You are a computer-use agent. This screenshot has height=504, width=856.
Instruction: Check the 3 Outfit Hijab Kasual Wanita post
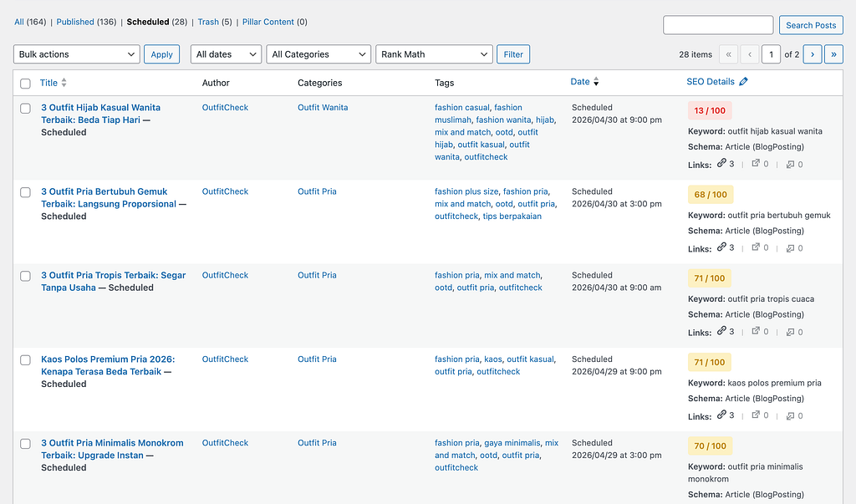click(25, 108)
